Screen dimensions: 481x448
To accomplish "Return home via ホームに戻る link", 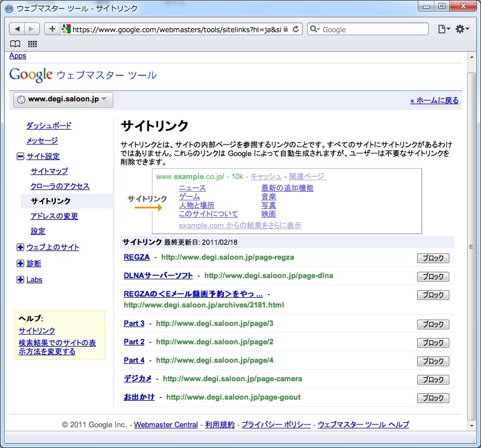I will coord(434,100).
